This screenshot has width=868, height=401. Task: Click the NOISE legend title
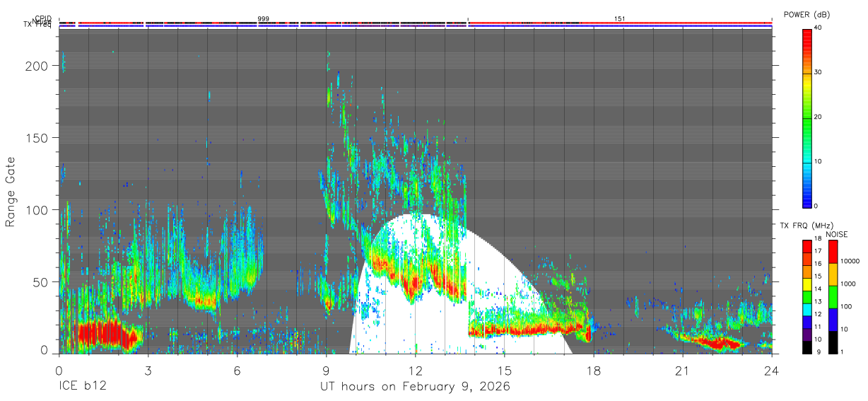point(836,234)
